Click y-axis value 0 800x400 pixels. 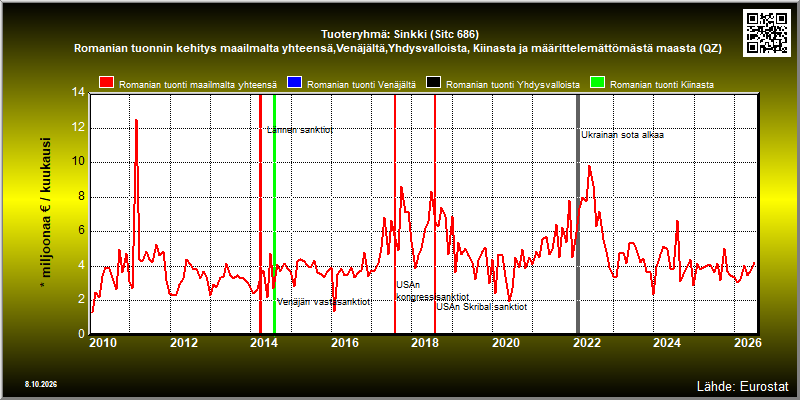coord(81,334)
